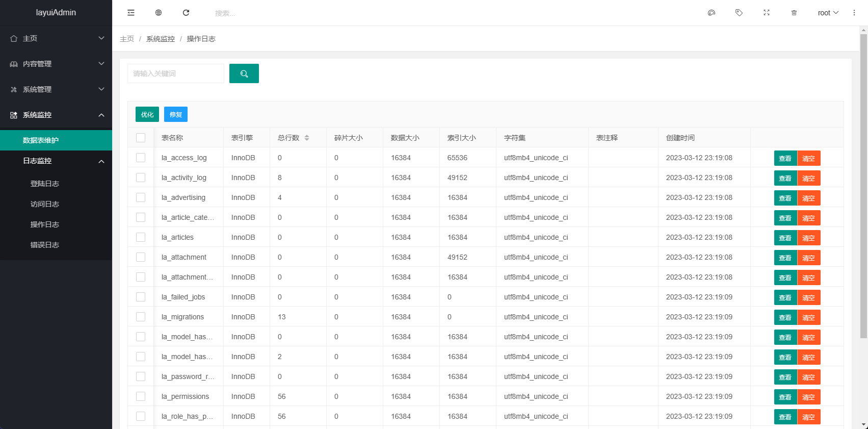The width and height of the screenshot is (868, 429).
Task: Click the 优化 optimize button
Action: pos(147,114)
